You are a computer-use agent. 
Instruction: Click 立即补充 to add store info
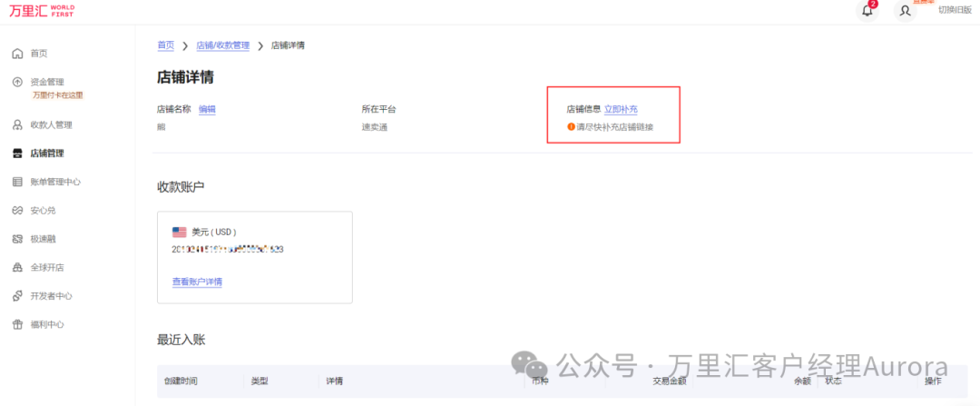tap(621, 109)
